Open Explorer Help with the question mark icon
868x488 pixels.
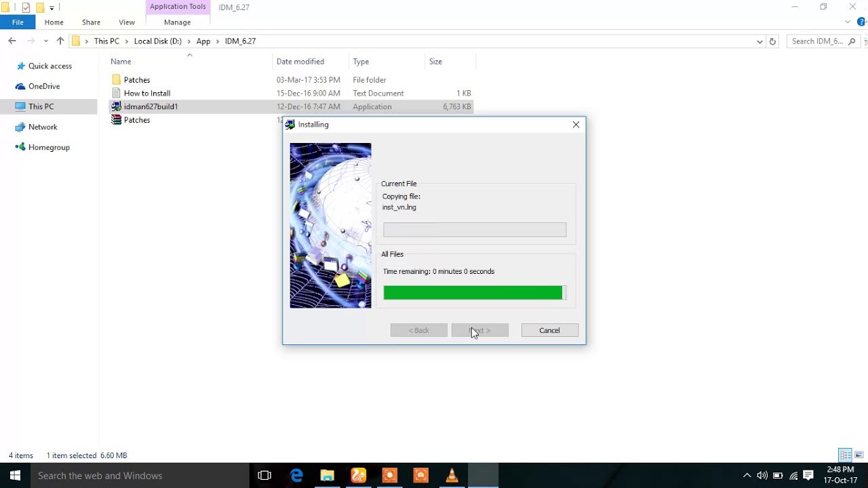[x=861, y=22]
